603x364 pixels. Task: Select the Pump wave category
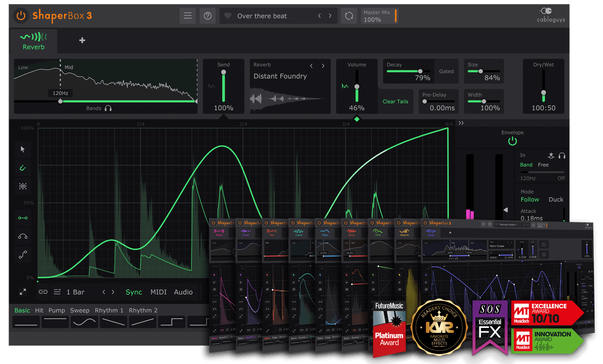point(56,310)
